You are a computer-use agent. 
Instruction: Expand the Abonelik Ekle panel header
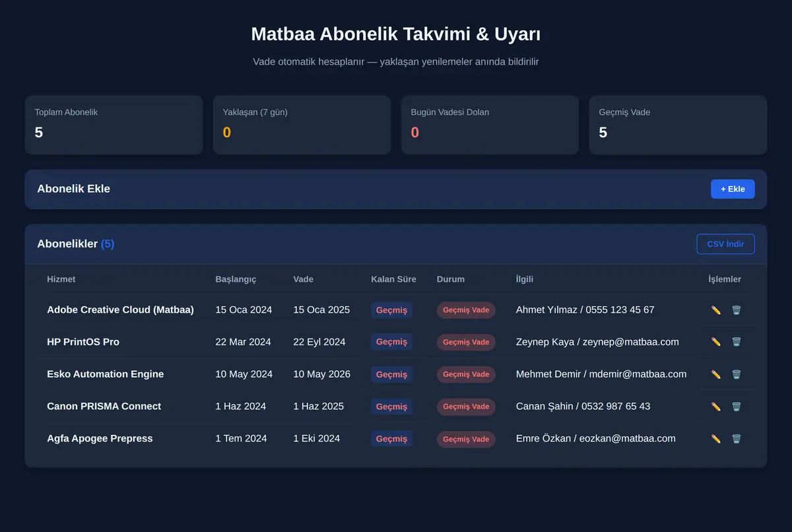(396, 189)
